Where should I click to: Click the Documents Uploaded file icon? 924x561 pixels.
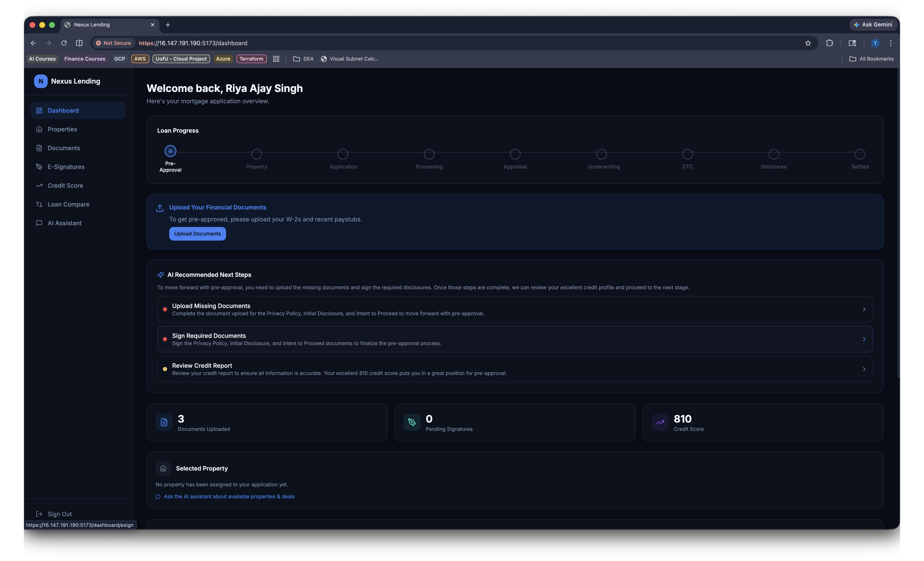164,423
